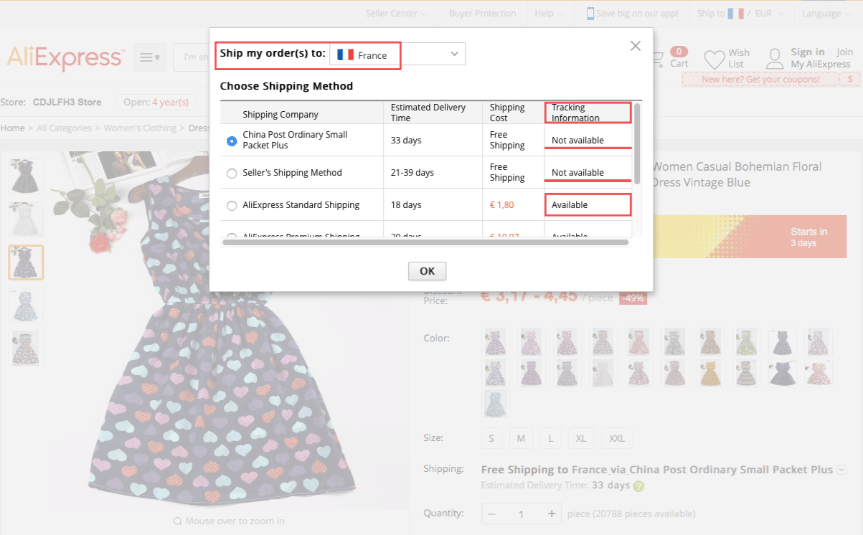Click the AliExpress logo
This screenshot has height=535, width=863.
point(66,58)
